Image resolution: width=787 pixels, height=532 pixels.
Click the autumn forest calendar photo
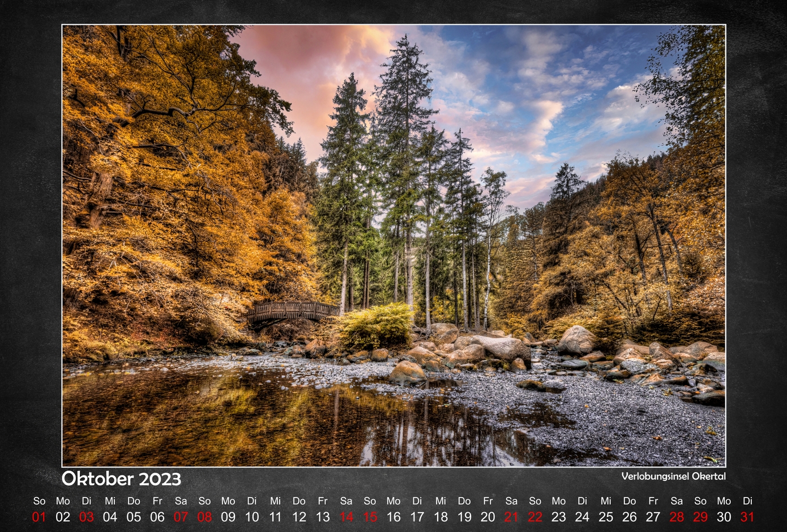(394, 245)
